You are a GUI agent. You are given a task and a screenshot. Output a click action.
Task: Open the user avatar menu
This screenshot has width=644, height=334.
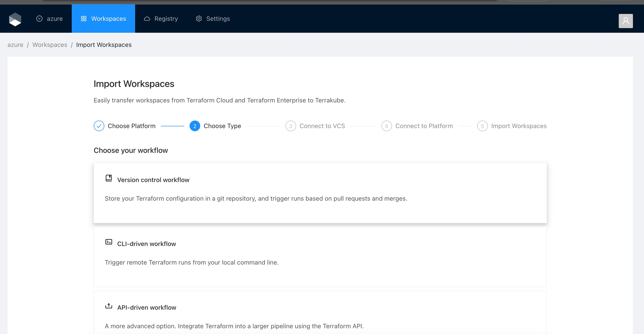pos(626,21)
